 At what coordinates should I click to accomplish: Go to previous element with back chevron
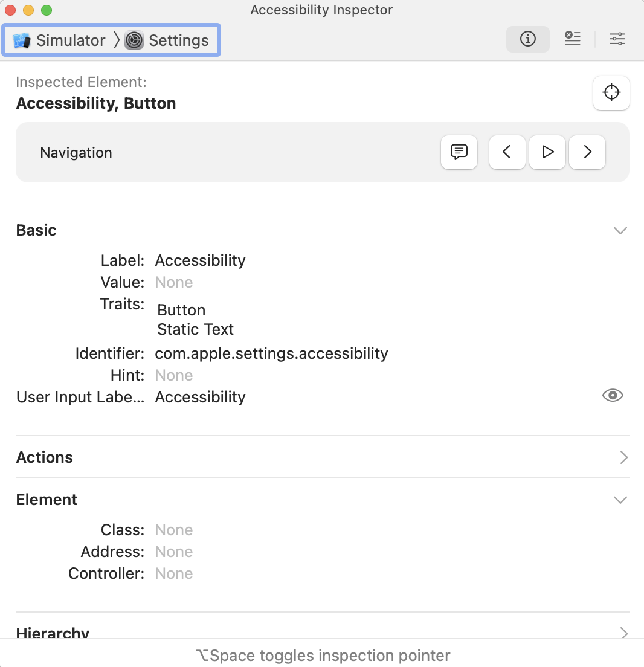click(507, 152)
